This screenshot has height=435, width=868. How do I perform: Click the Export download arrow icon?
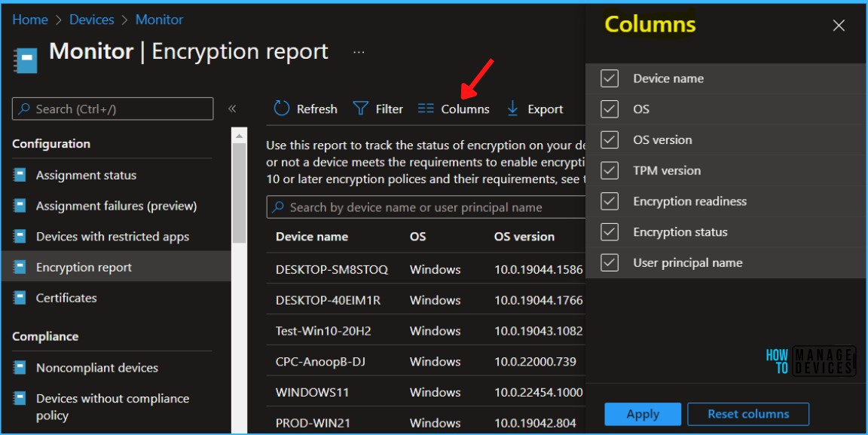513,109
